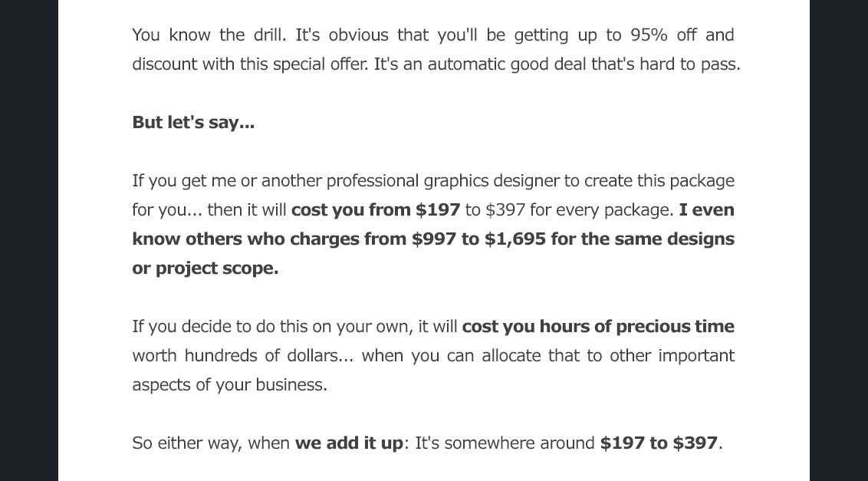
Task: Click the bold "we add it up" phrase
Action: click(349, 443)
